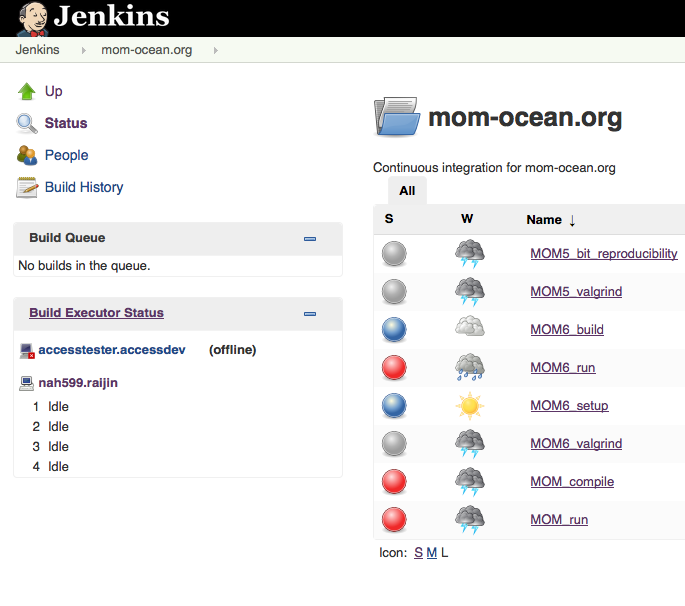Open the MOM_run job
The image size is (685, 606).
[x=559, y=519]
